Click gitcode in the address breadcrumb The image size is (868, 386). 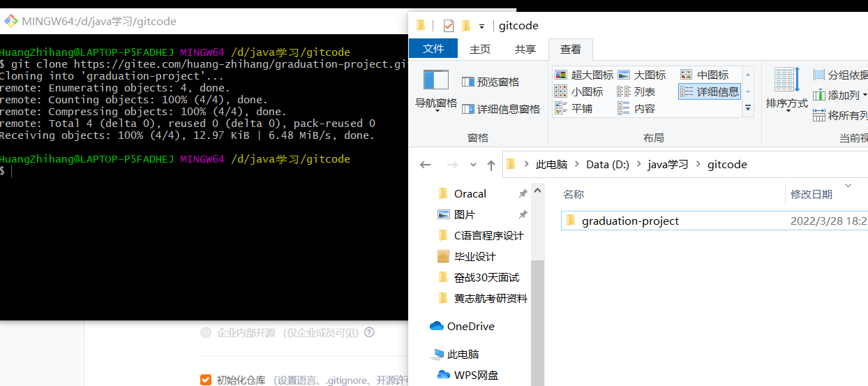pyautogui.click(x=727, y=165)
